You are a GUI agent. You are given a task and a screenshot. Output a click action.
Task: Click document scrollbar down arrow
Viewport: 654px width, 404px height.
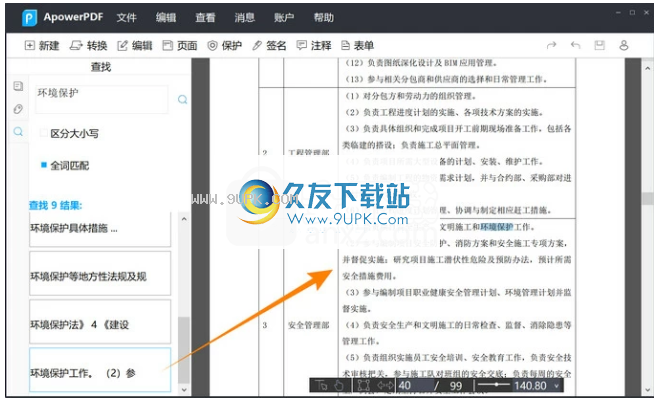coord(647,390)
